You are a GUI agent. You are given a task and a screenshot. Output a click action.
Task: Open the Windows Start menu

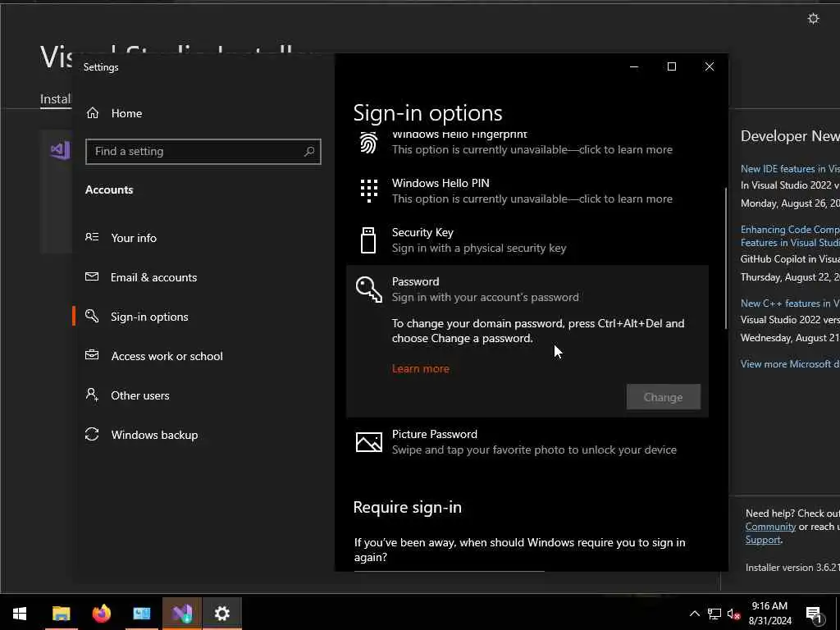pos(20,614)
